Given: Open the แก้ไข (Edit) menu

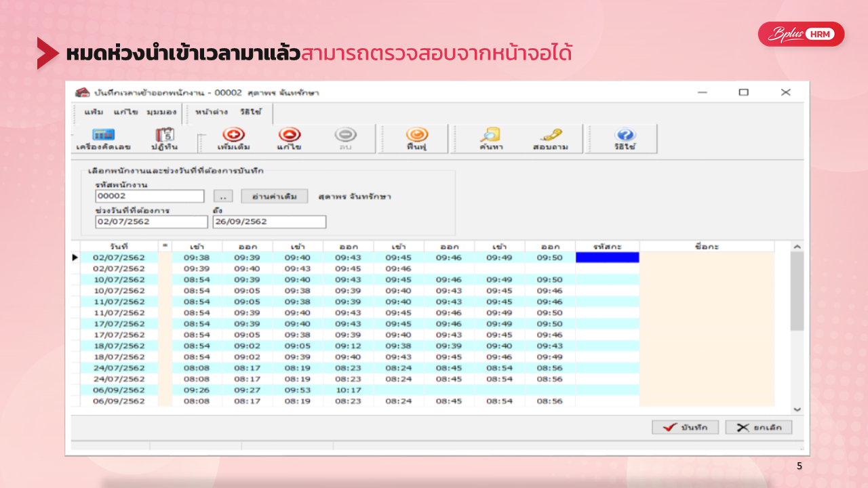Looking at the screenshot, I should (125, 112).
